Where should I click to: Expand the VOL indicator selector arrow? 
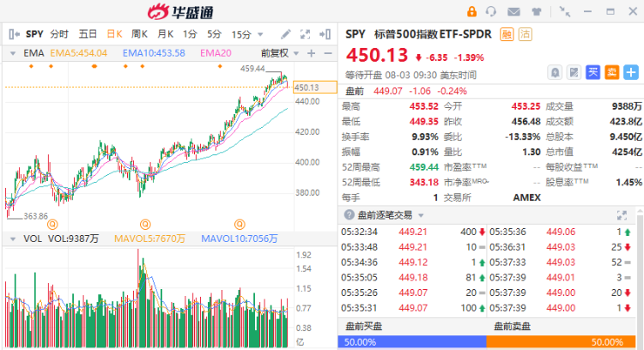tap(13, 238)
